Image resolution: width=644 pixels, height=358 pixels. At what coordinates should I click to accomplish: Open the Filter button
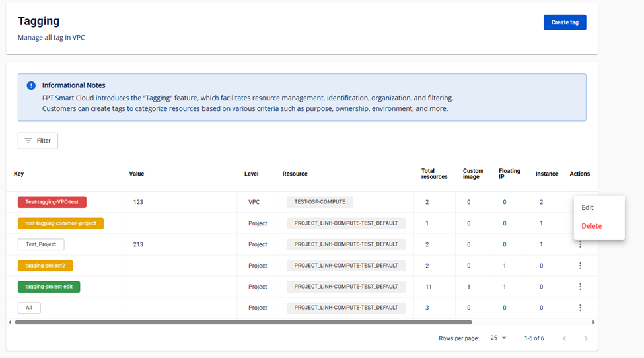38,141
